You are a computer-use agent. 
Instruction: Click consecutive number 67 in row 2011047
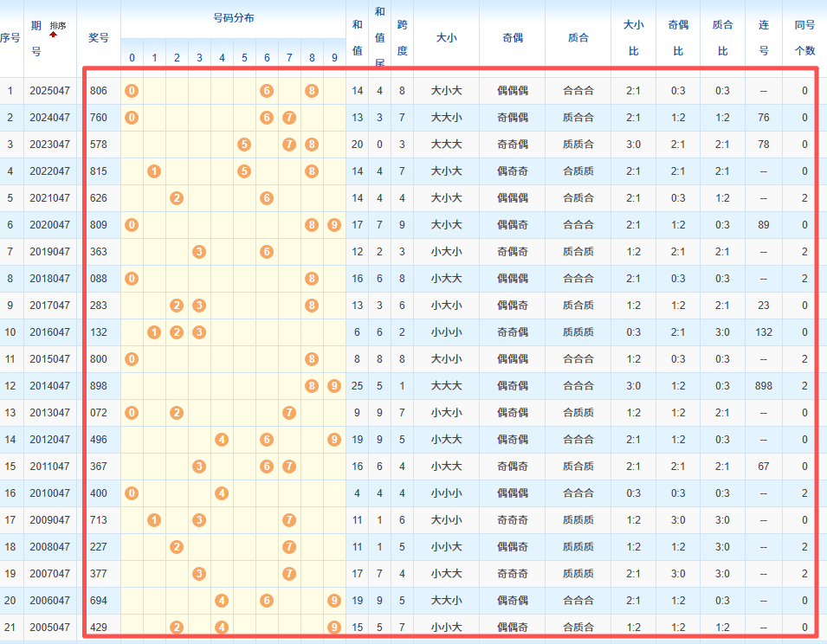(x=764, y=467)
